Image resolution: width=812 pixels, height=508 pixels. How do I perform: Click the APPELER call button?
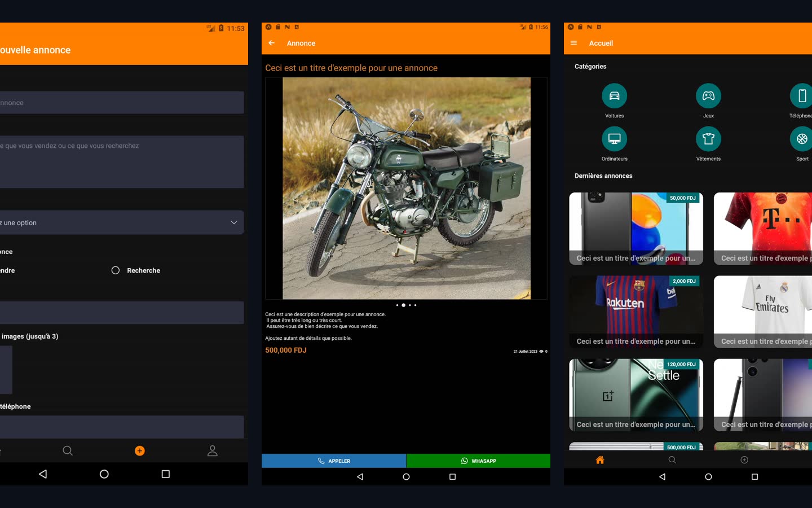coord(334,461)
